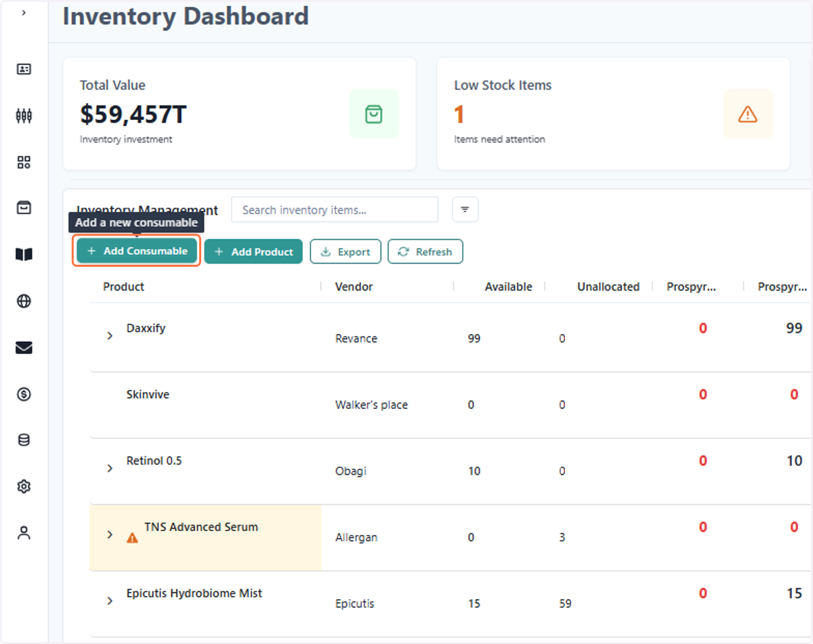Viewport: 813px width, 644px height.
Task: Expand the Daxxify product row
Action: pos(110,335)
